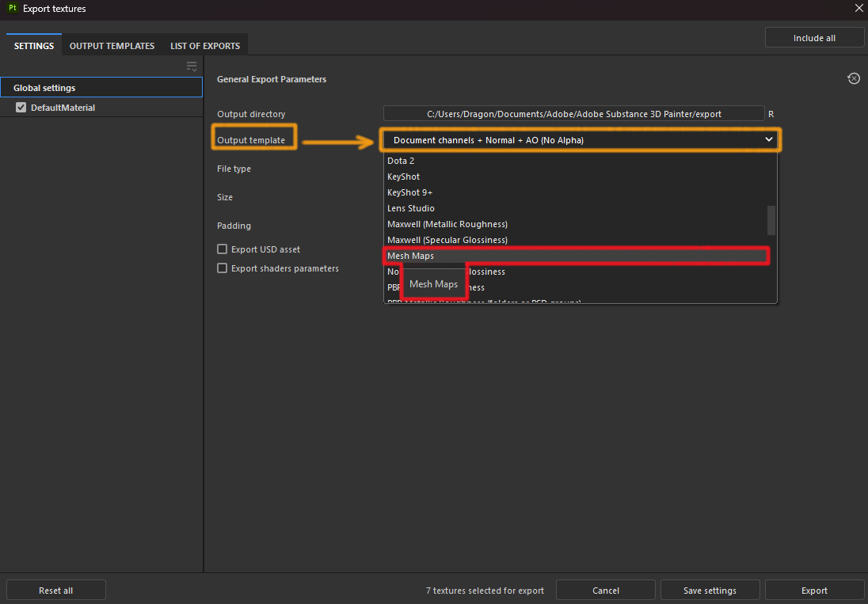The width and height of the screenshot is (868, 604).
Task: Switch to the Output Templates tab
Action: pyautogui.click(x=112, y=46)
